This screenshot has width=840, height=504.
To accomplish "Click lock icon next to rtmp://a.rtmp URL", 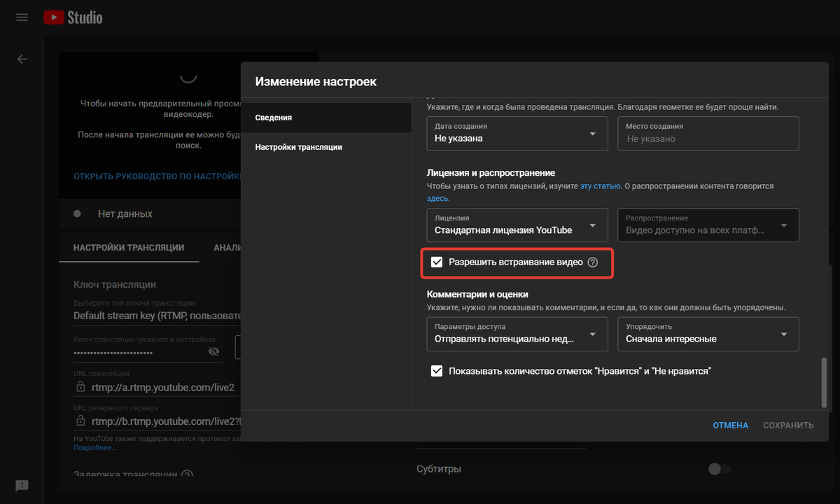I will point(80,387).
